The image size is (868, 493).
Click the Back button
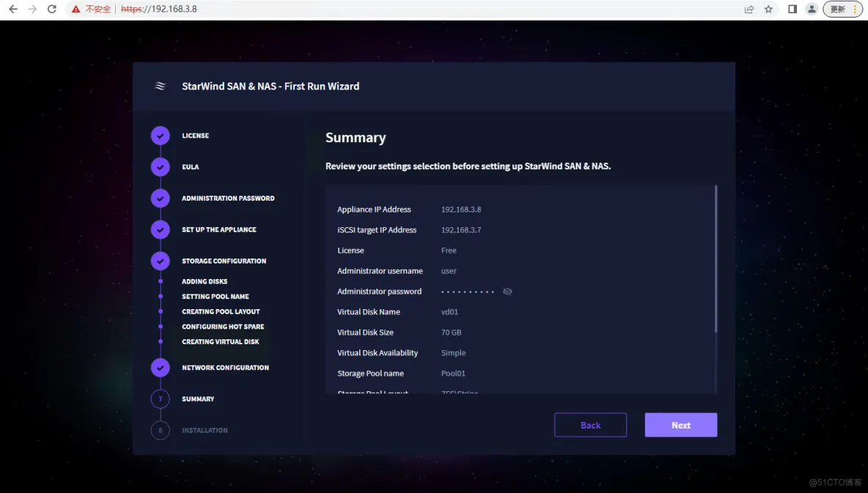pos(590,425)
